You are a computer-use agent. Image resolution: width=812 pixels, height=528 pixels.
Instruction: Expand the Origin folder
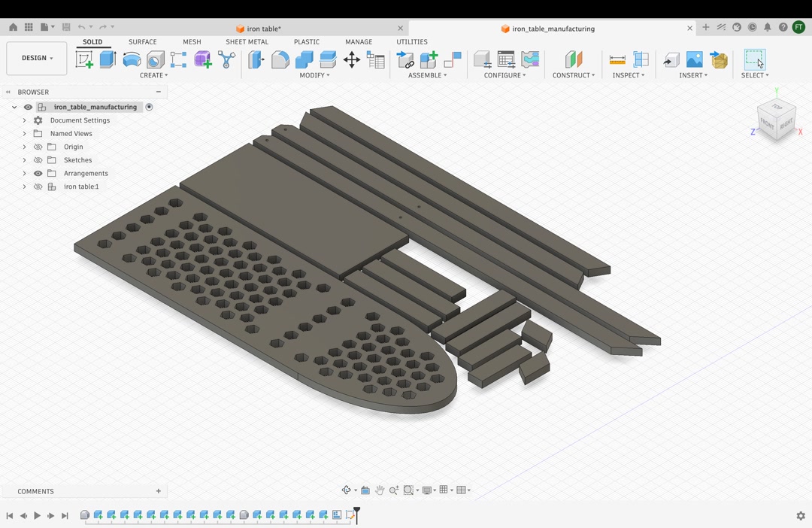point(24,147)
